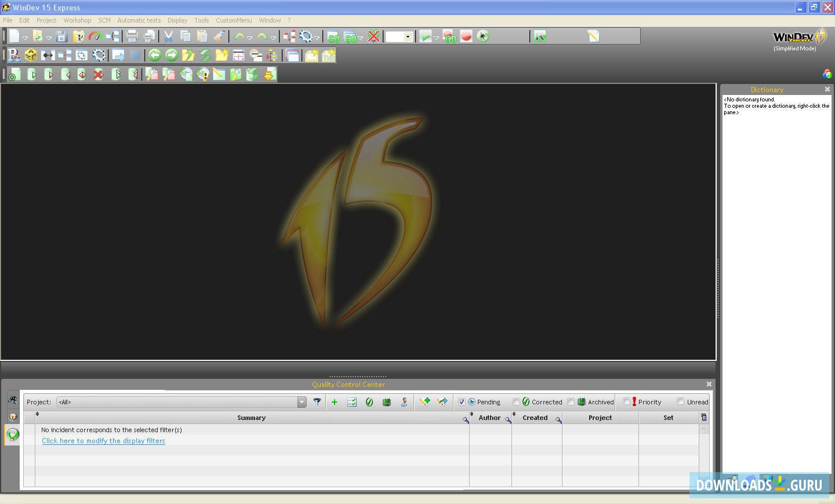The image size is (835, 504).
Task: Click the green plus add incident icon
Action: (x=334, y=401)
